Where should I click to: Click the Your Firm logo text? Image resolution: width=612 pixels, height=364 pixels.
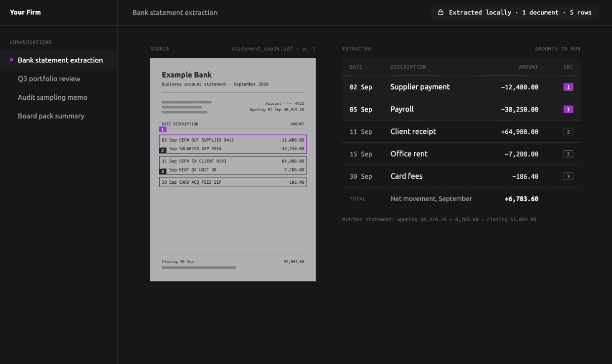pyautogui.click(x=25, y=12)
